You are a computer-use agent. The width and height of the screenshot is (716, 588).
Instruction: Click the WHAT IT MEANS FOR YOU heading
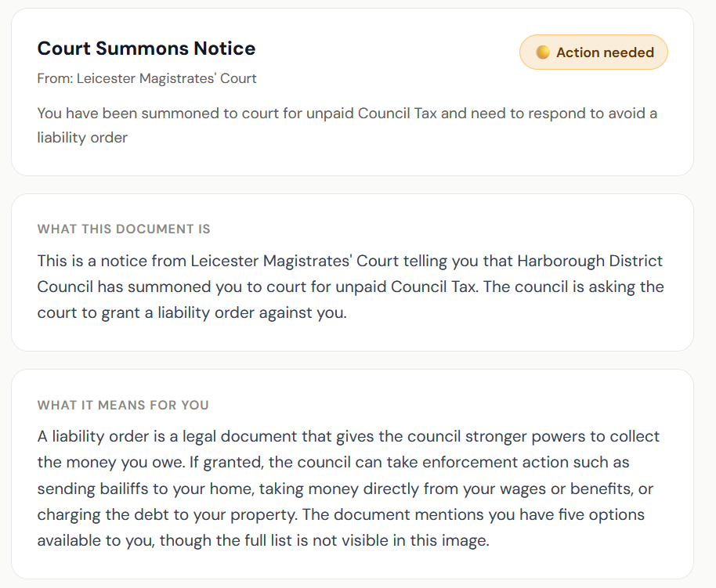123,406
